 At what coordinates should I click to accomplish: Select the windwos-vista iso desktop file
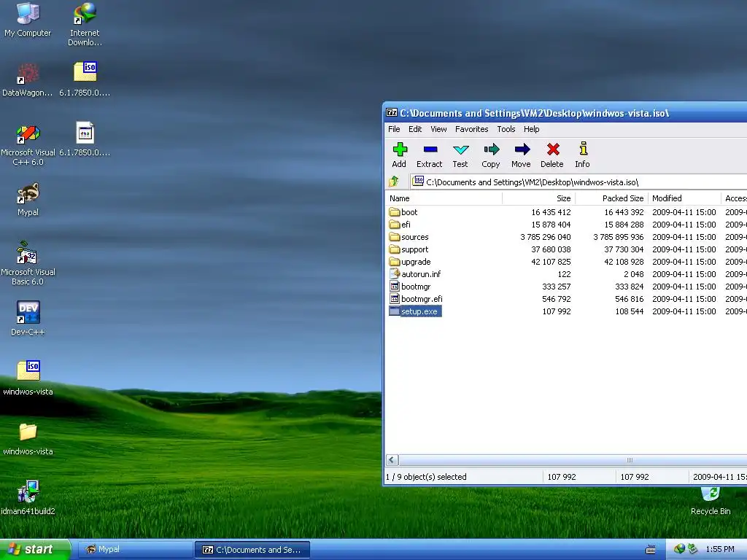tap(28, 378)
